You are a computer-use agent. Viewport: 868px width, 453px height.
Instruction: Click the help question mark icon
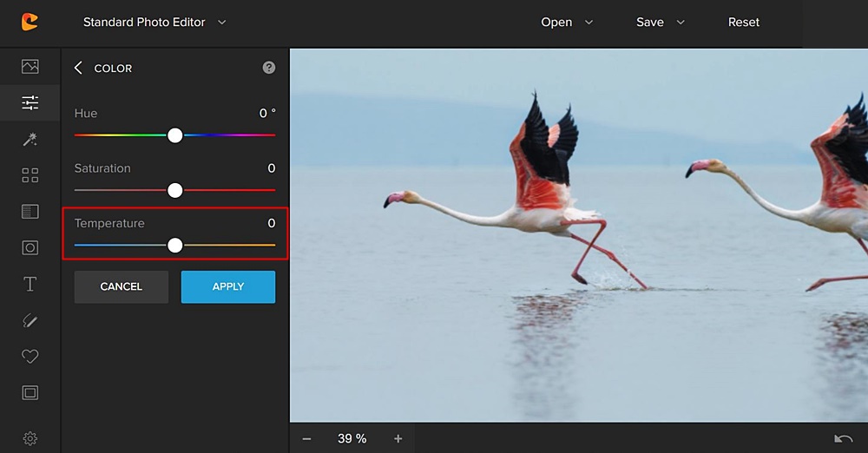point(269,68)
